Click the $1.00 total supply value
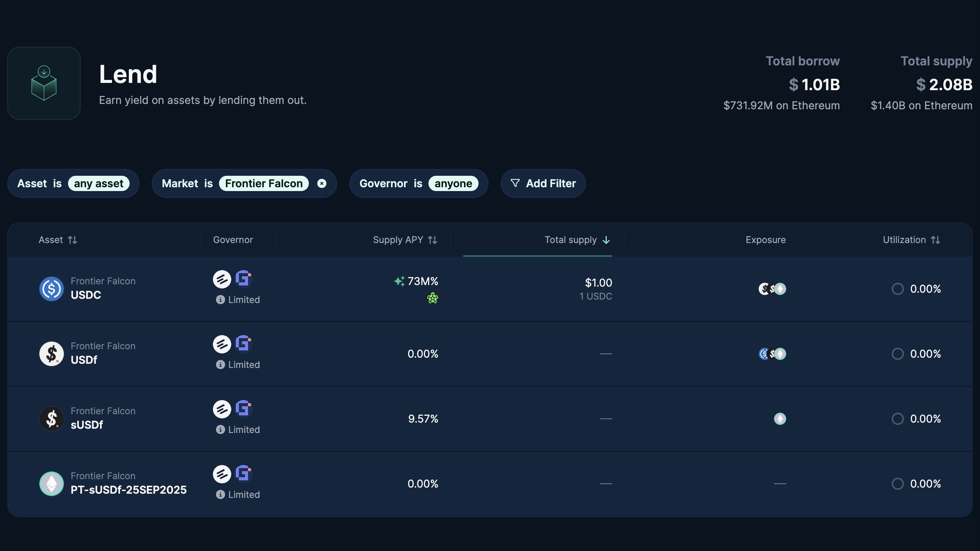 (x=599, y=283)
